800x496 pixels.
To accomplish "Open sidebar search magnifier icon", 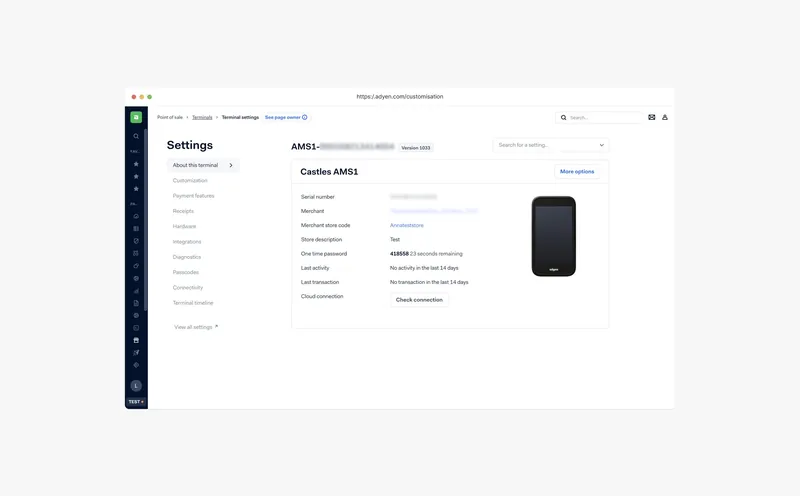I will [x=136, y=136].
